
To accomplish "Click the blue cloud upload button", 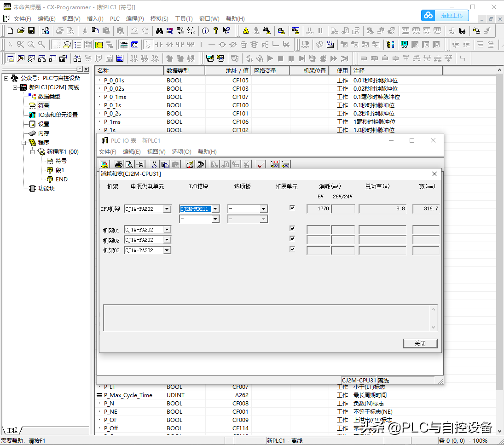I will tap(445, 15).
